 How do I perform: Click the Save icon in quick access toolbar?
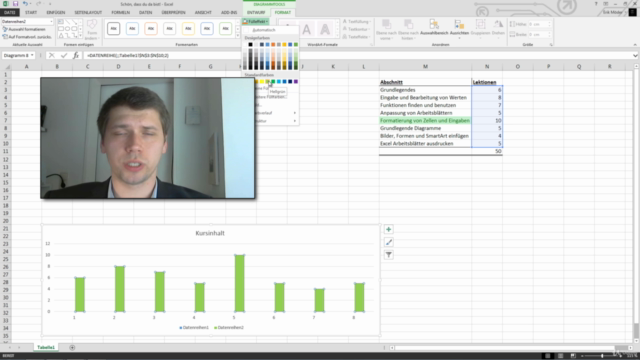16,4
